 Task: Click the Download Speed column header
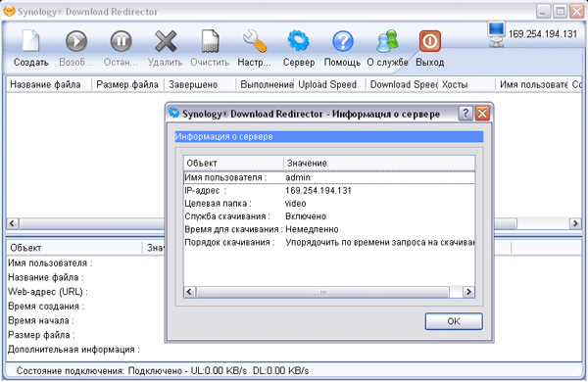pyautogui.click(x=402, y=84)
